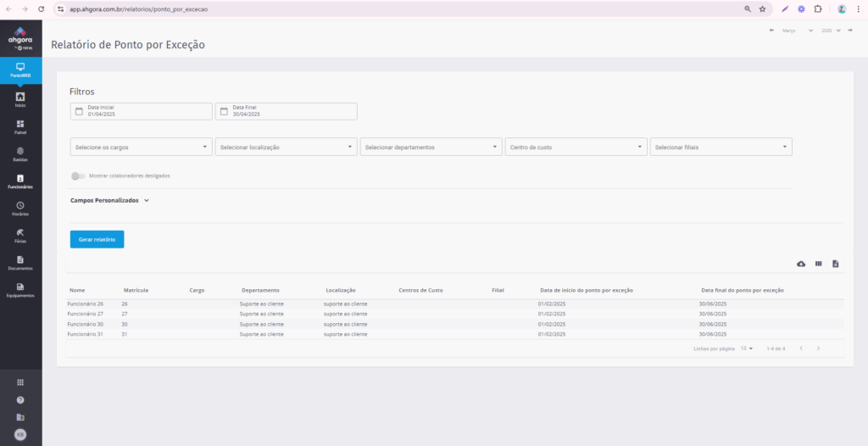Open the Linhas por página dropdown
Screen dimensions: 868x446
point(747,348)
